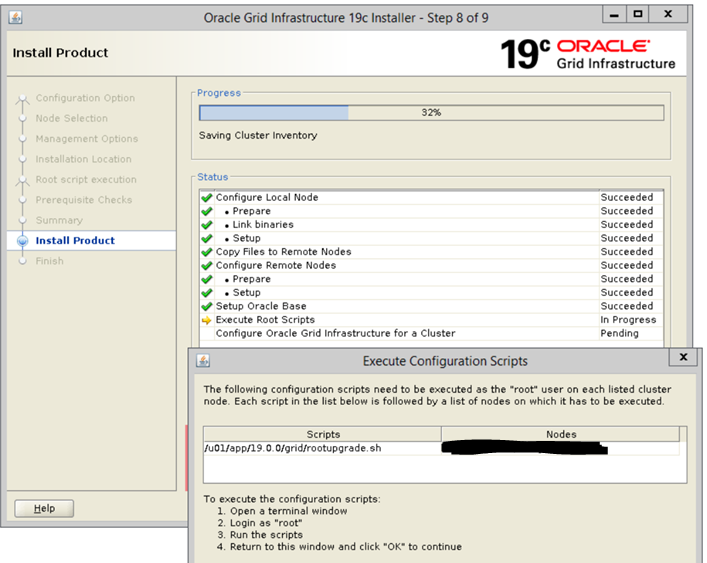Click Succeeded status for Setup Oracle Base
The height and width of the screenshot is (563, 707).
tap(627, 306)
